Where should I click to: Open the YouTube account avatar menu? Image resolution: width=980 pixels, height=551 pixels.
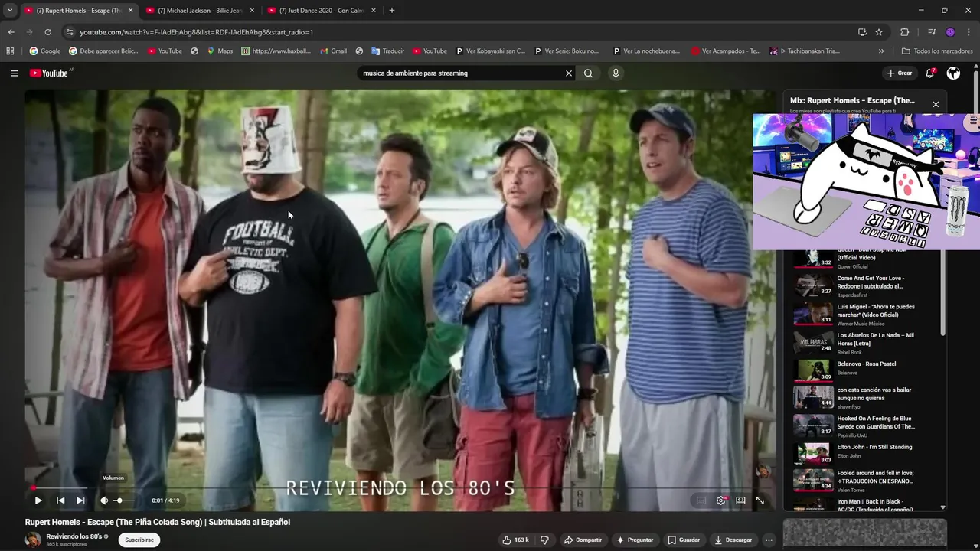click(x=953, y=73)
